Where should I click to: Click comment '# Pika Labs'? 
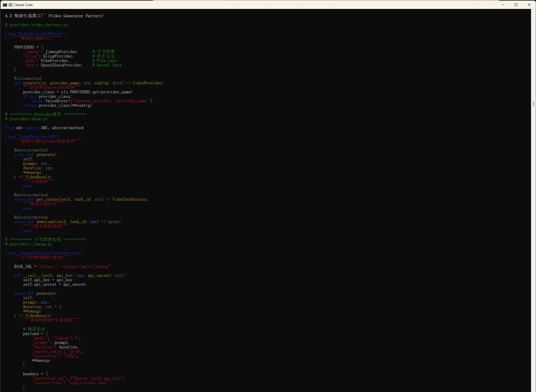click(105, 61)
